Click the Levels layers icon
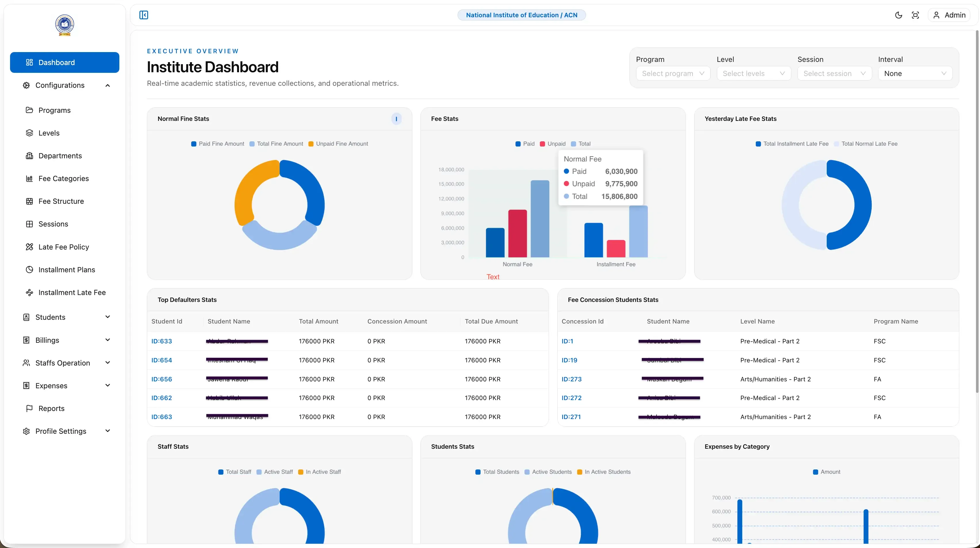This screenshot has width=980, height=548. click(x=29, y=133)
